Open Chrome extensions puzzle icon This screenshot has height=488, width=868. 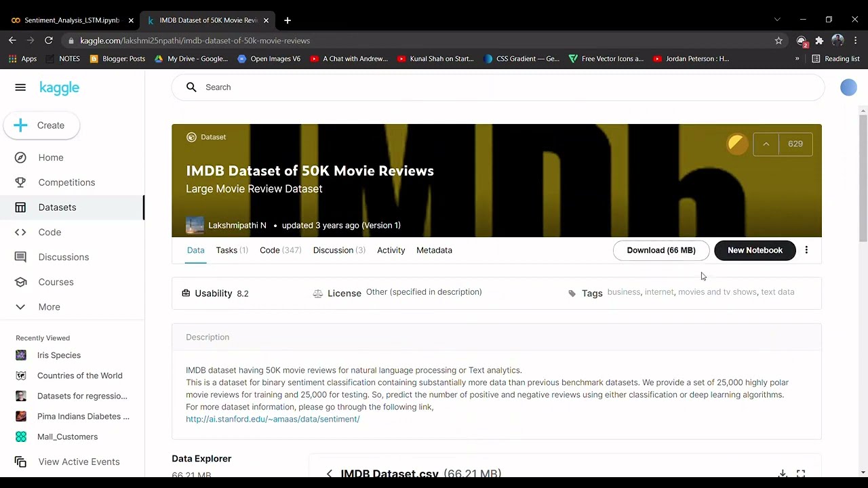coord(819,41)
